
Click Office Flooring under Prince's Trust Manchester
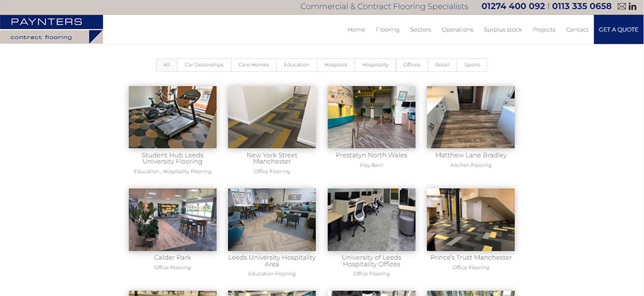click(x=471, y=268)
